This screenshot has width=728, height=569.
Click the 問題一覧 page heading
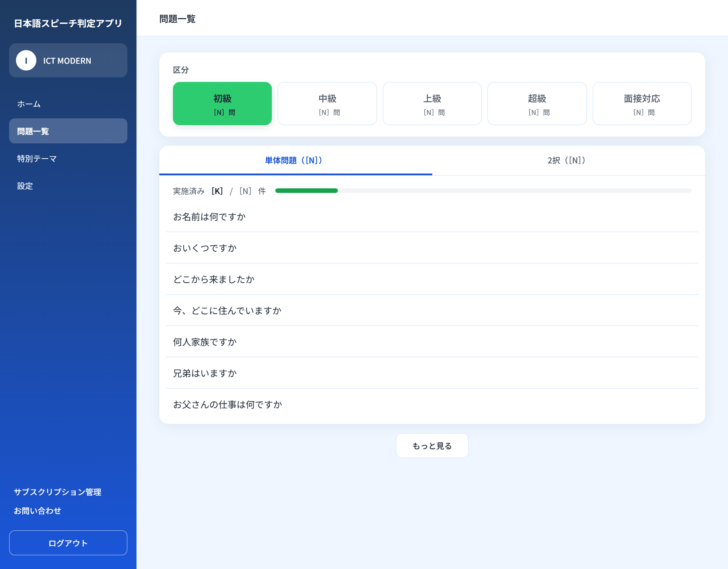tap(178, 19)
